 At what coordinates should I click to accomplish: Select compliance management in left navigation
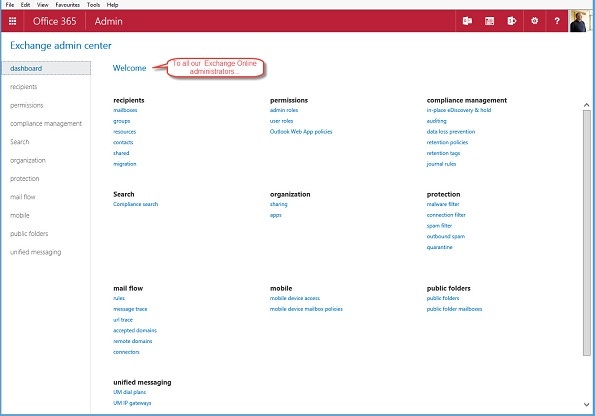(x=46, y=123)
